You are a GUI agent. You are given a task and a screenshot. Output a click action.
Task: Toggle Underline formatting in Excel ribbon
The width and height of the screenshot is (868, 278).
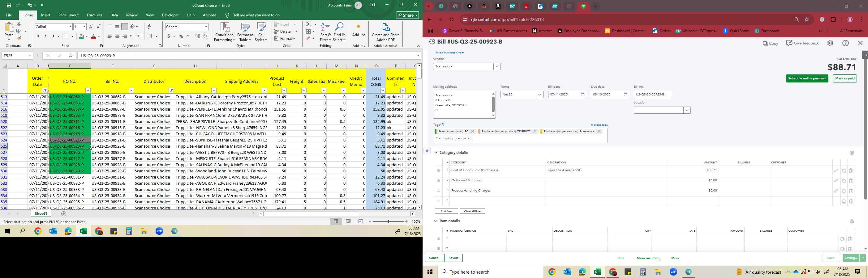[x=53, y=36]
